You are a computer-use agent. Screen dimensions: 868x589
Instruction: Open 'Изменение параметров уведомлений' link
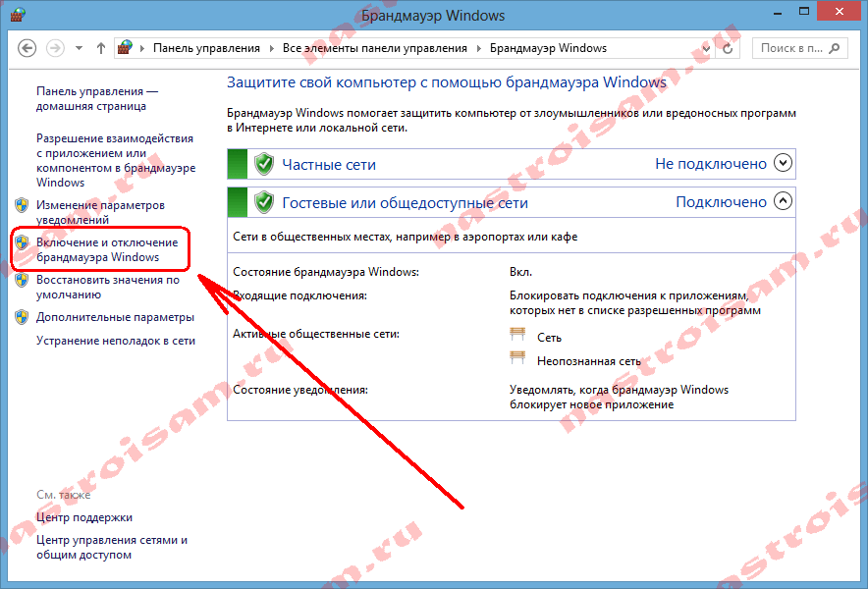(x=100, y=212)
